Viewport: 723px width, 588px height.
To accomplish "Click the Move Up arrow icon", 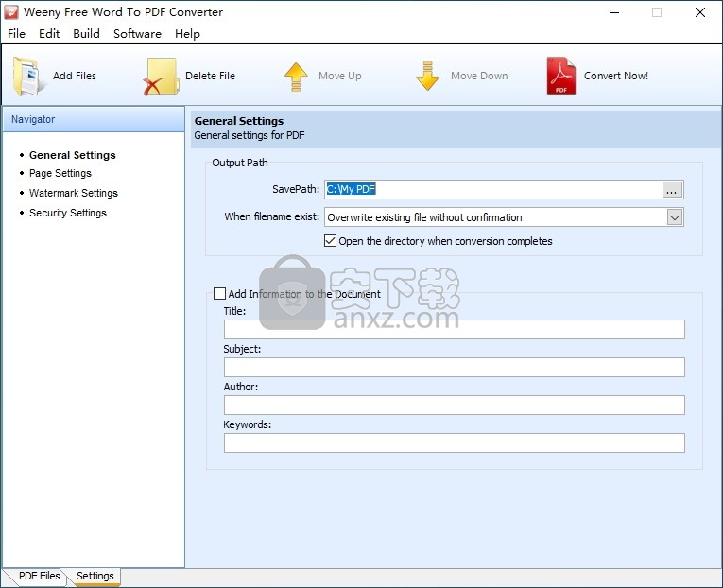I will [x=296, y=77].
